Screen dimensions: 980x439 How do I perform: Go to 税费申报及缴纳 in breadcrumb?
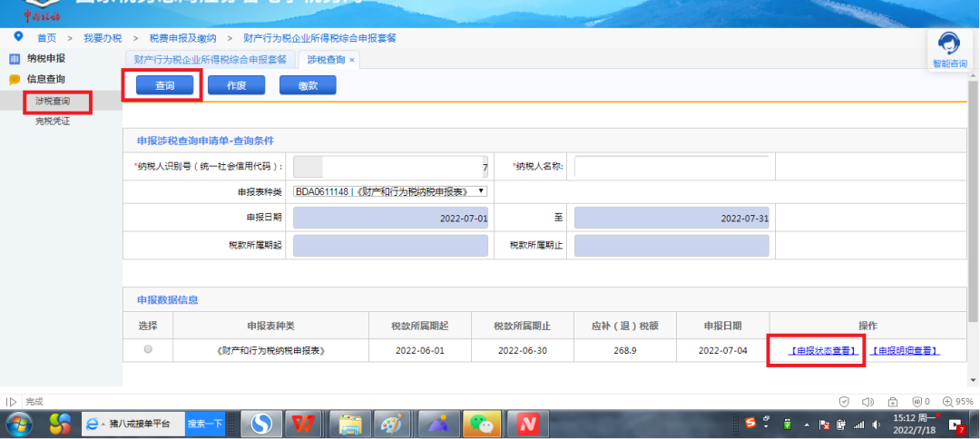pos(182,38)
